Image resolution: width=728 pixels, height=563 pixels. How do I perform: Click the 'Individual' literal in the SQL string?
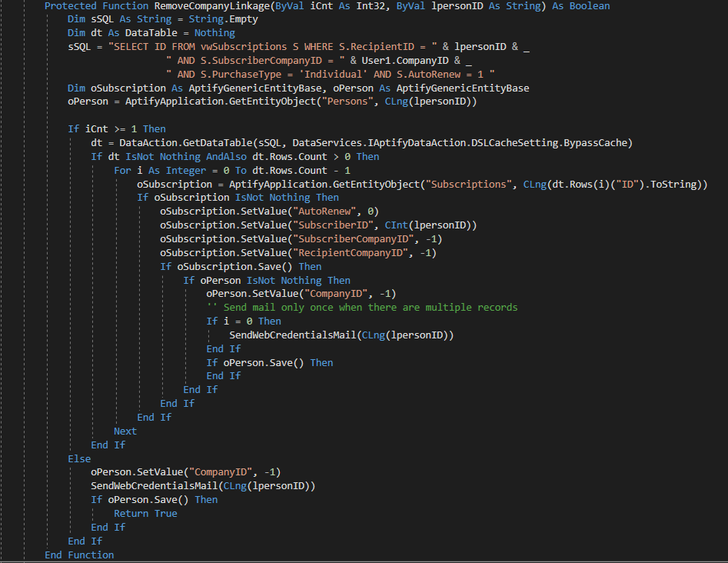pyautogui.click(x=333, y=75)
